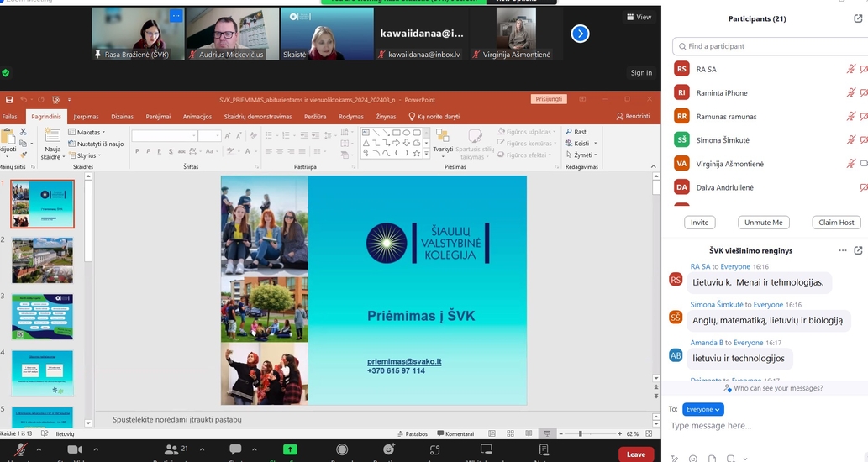This screenshot has width=868, height=462.
Task: Click the Invite button
Action: [x=700, y=223]
